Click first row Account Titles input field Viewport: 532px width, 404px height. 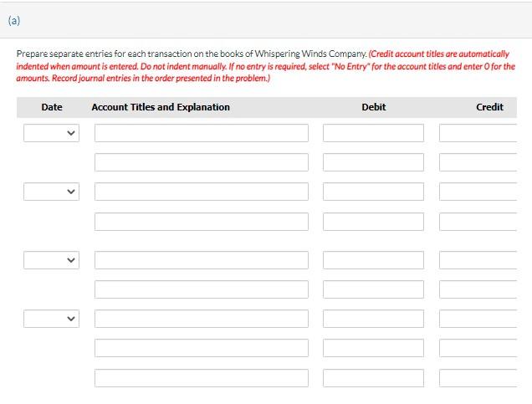click(x=202, y=133)
